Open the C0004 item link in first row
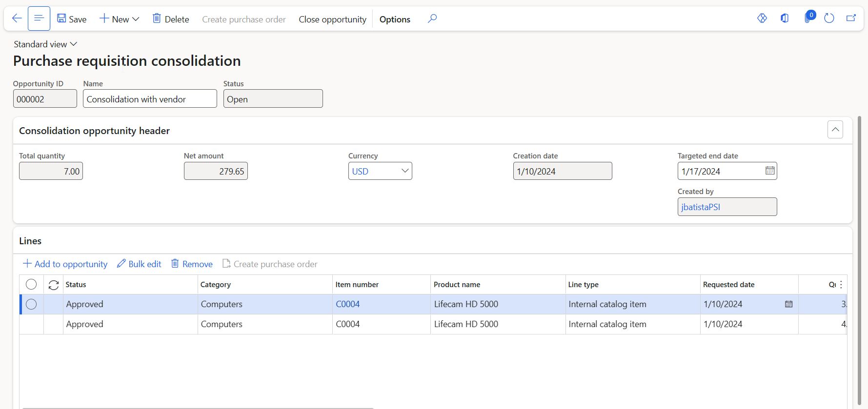The height and width of the screenshot is (409, 868). 347,304
